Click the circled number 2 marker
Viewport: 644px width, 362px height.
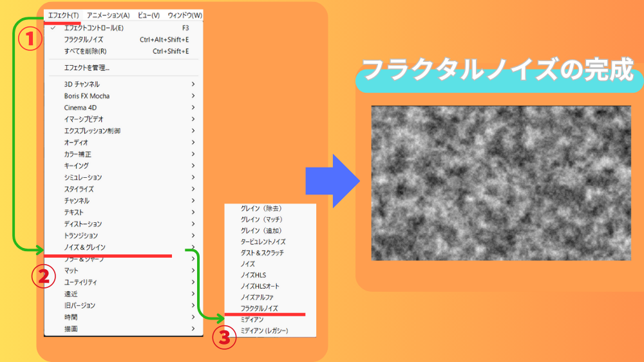(x=44, y=277)
